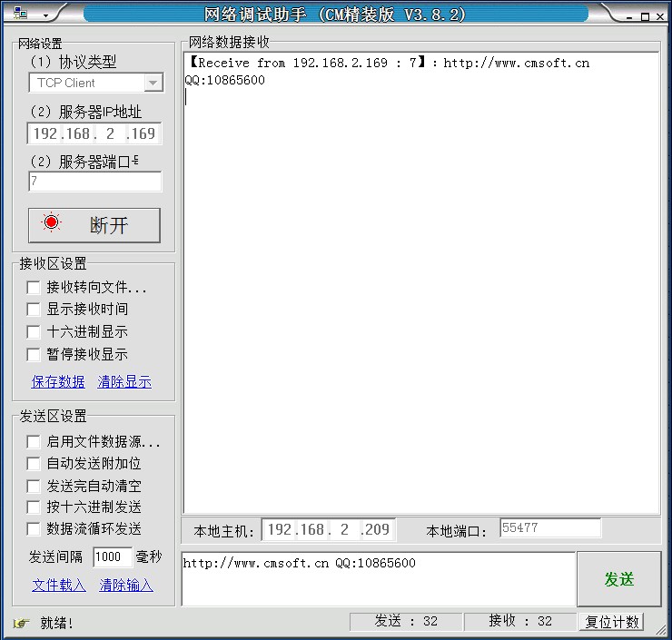
Task: Click the server IP address field
Action: point(94,133)
